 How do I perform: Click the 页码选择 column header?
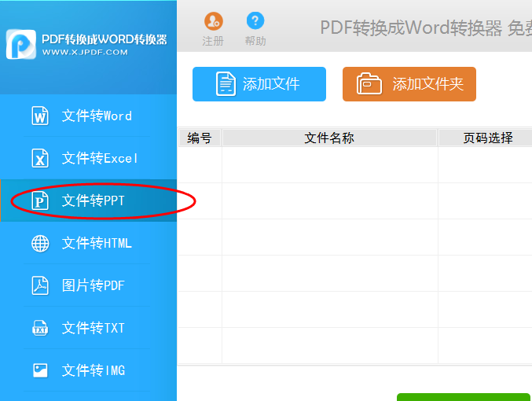coord(487,138)
